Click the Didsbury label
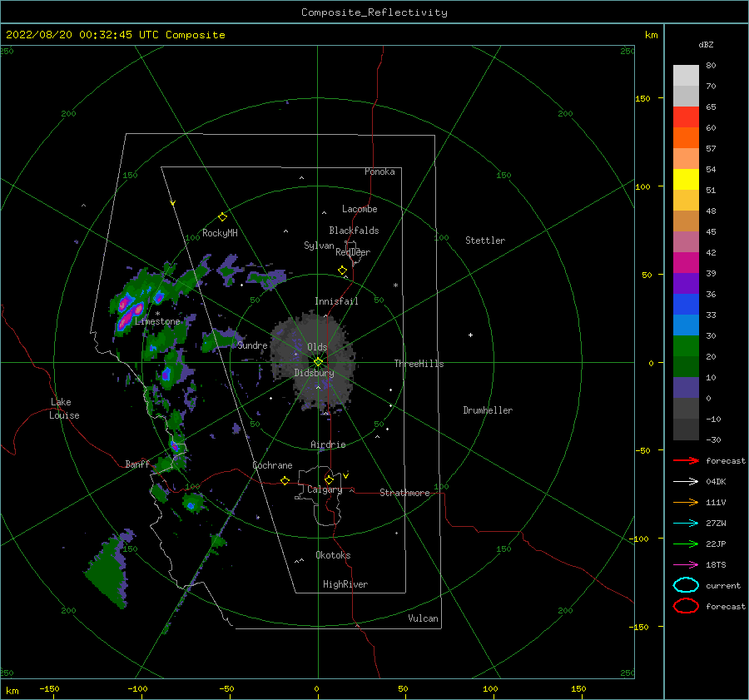The image size is (749, 700). point(314,373)
